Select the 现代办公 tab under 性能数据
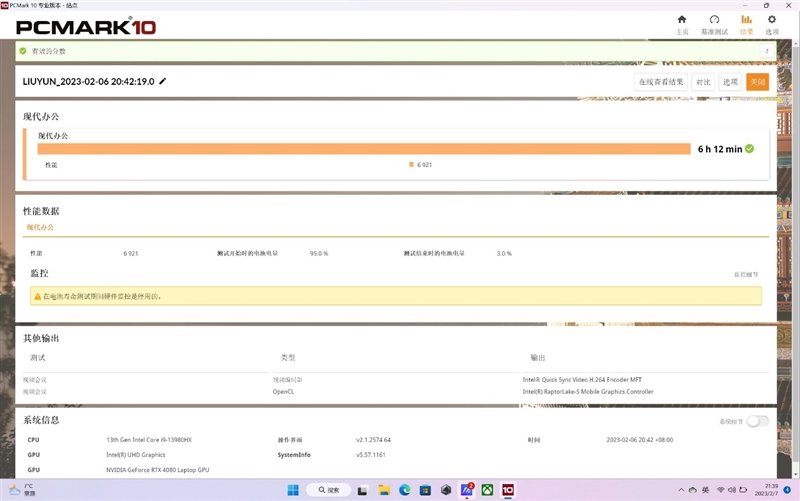 [x=40, y=227]
